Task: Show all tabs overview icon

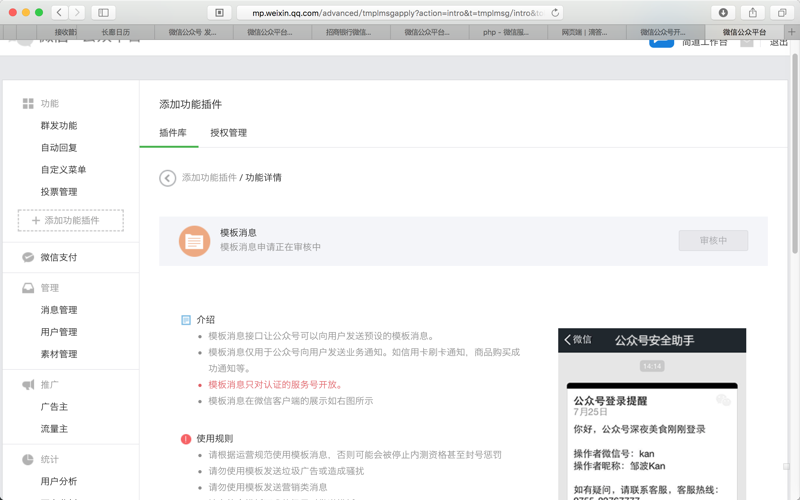Action: coord(782,13)
